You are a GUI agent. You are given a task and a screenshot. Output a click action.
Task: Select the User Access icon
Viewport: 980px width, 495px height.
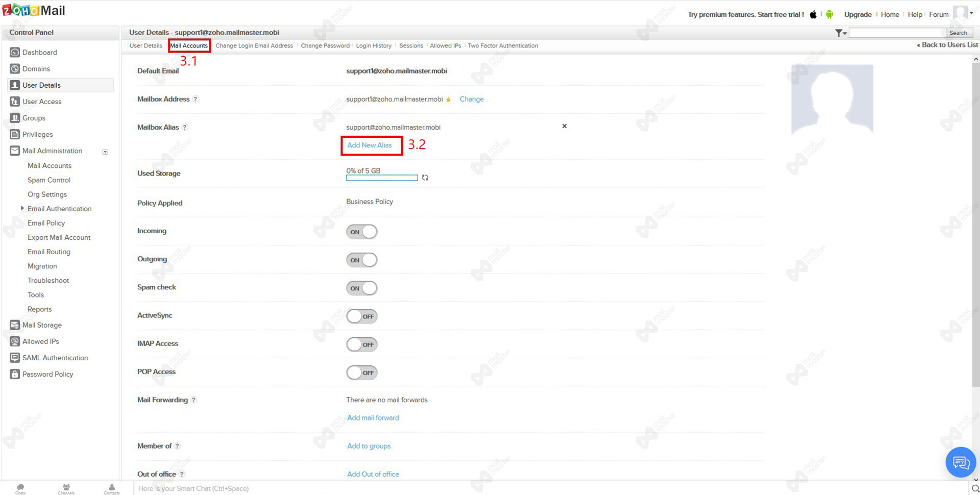pos(15,101)
